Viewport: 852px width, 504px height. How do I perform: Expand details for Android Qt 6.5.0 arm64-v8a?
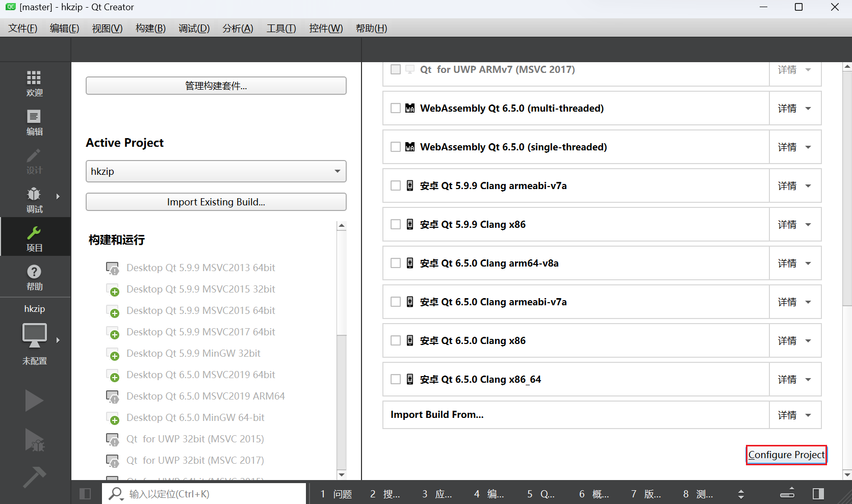(795, 263)
